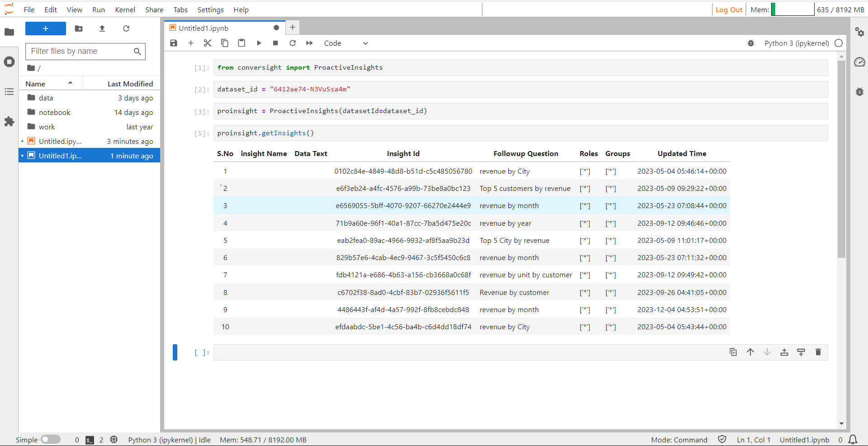This screenshot has width=868, height=446.
Task: Delete the active cell with the trash icon
Action: [x=818, y=352]
